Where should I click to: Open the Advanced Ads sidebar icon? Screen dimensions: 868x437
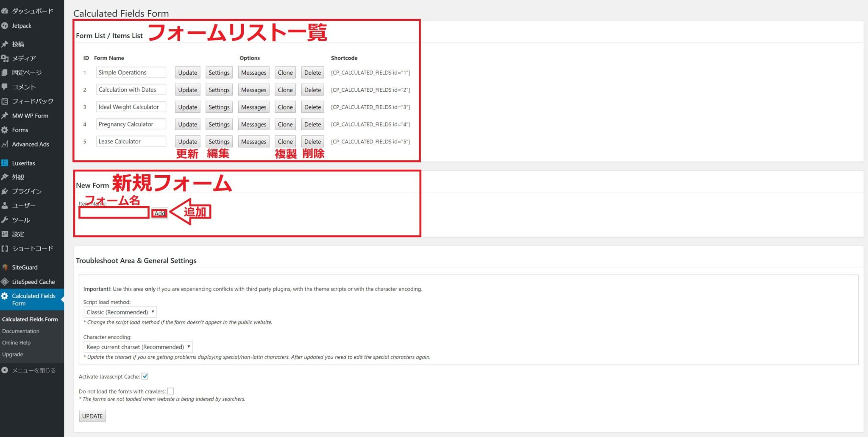point(5,144)
